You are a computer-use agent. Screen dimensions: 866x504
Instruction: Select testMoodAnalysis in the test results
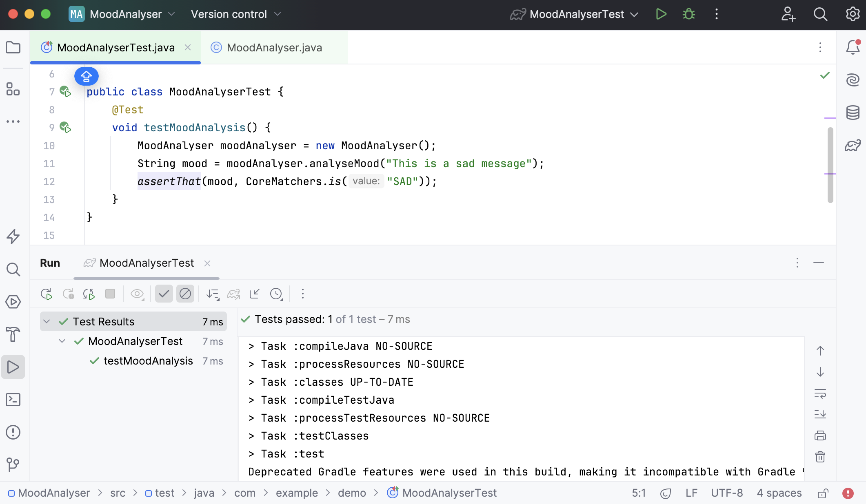pos(149,360)
